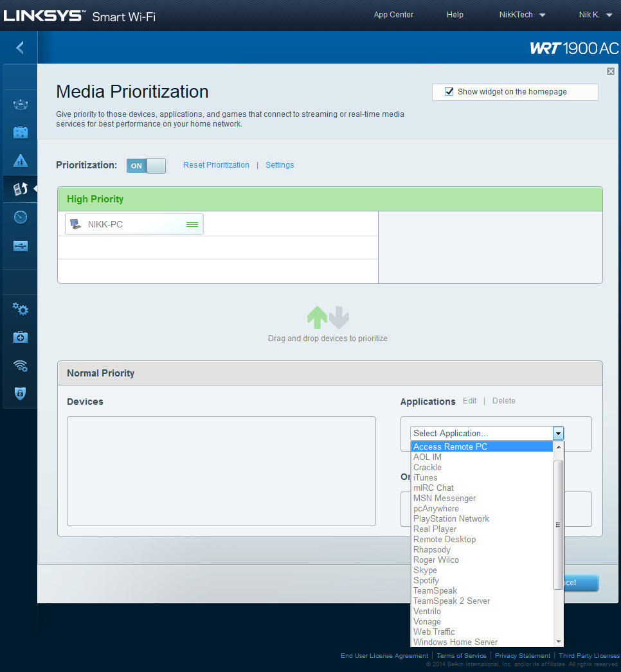
Task: Pick Spotify from the application list
Action: click(482, 580)
